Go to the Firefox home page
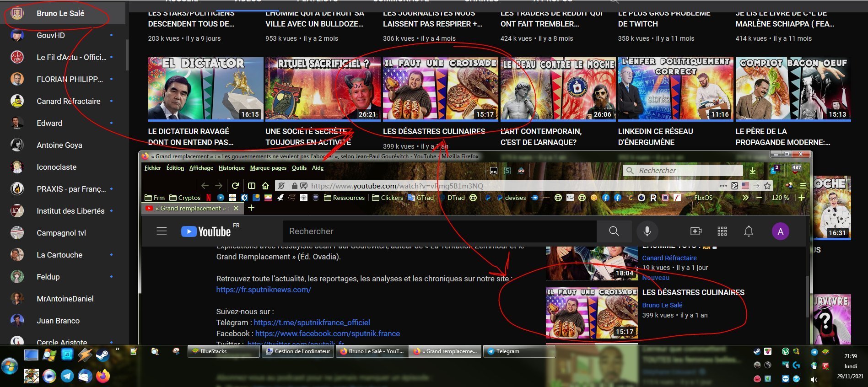Image resolution: width=868 pixels, height=387 pixels. coord(265,186)
